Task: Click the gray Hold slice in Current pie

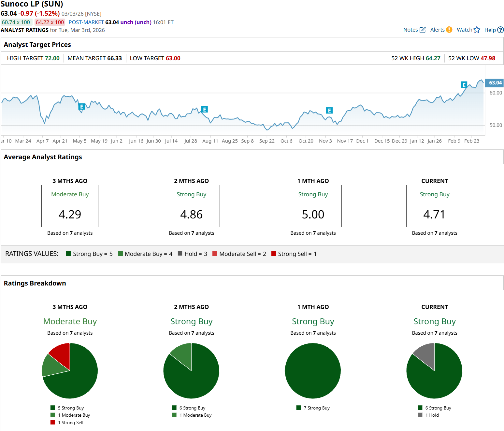Action: [x=426, y=355]
